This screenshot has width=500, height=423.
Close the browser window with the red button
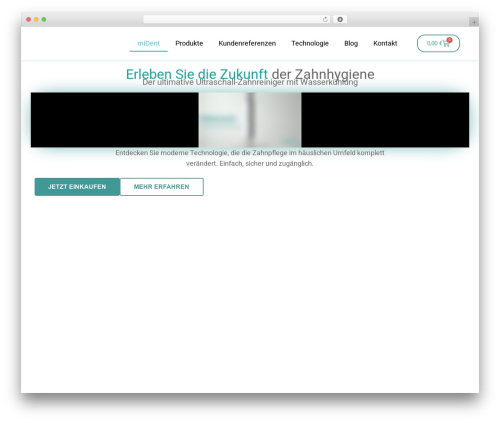(29, 20)
